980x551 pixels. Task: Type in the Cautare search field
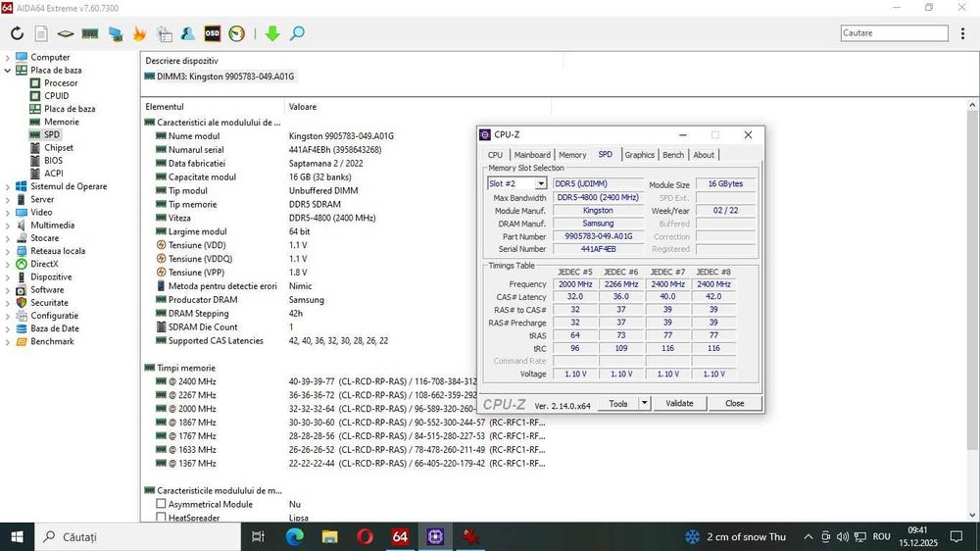[x=895, y=33]
